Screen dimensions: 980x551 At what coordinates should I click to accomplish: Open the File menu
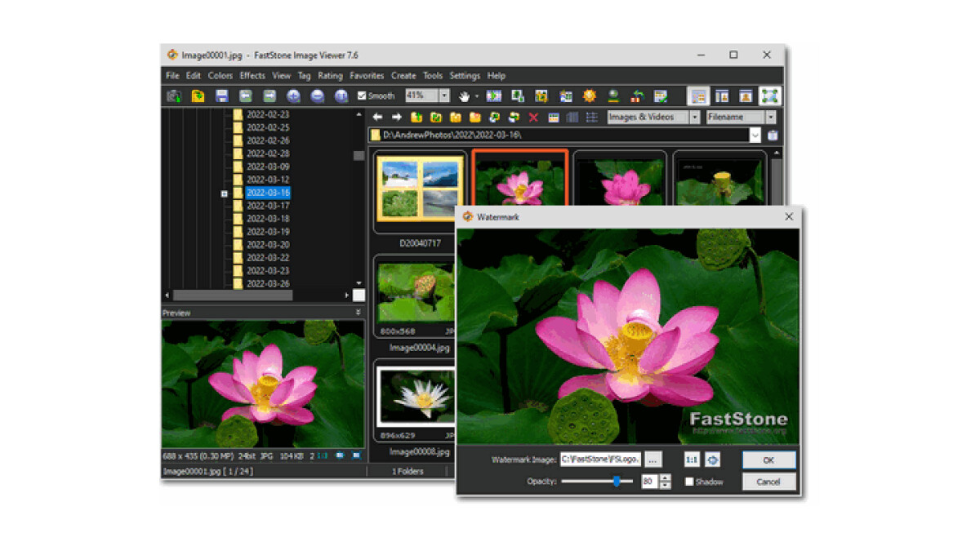[x=172, y=75]
